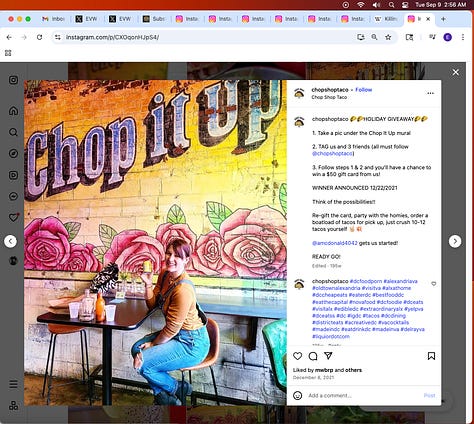The image size is (474, 424).
Task: Save post with bookmark icon
Action: 431,356
